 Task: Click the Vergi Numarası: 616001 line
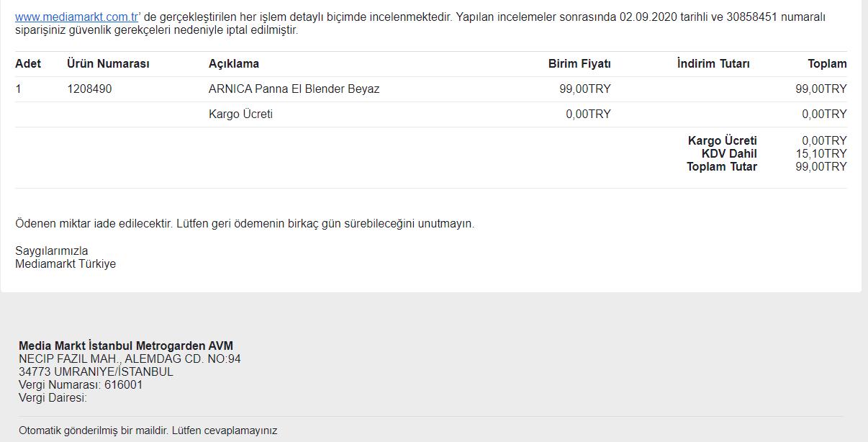pos(81,385)
